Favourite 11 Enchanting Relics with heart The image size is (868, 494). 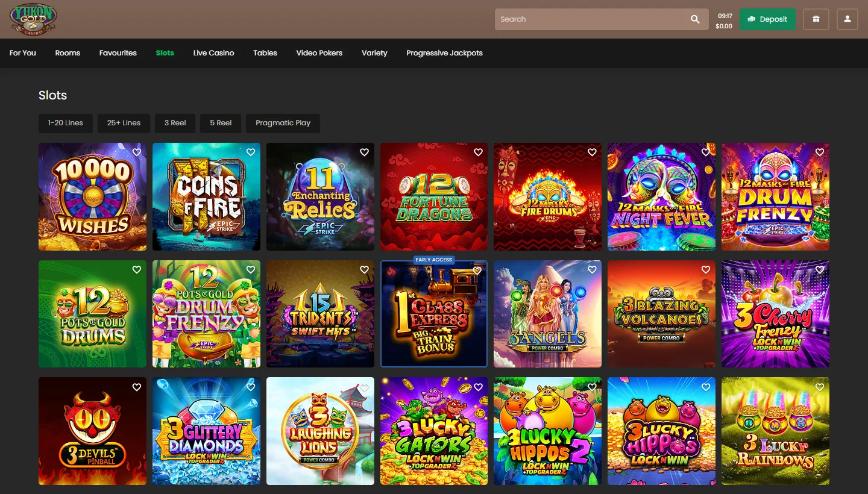pos(364,152)
